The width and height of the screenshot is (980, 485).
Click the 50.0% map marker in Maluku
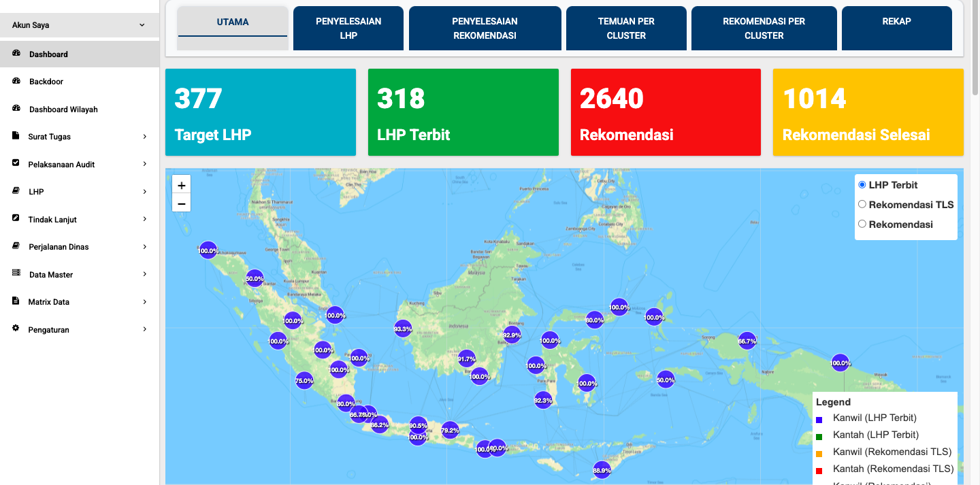click(x=666, y=380)
